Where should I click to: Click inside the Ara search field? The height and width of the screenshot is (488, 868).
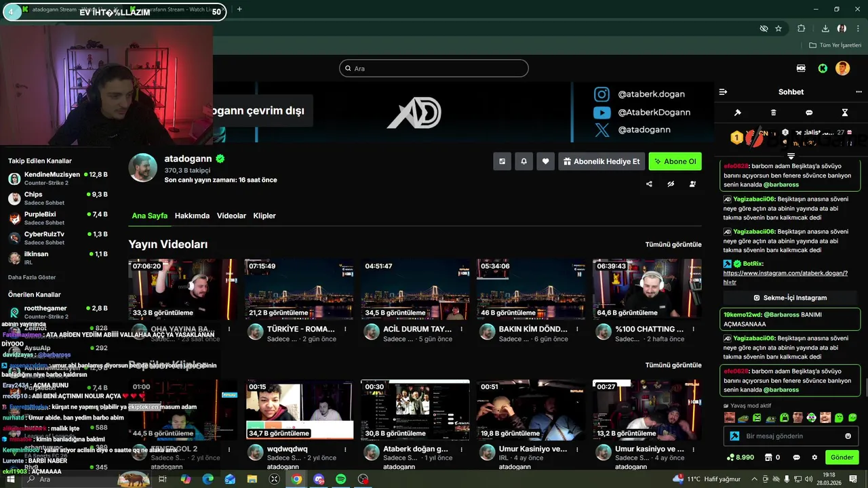[434, 68]
